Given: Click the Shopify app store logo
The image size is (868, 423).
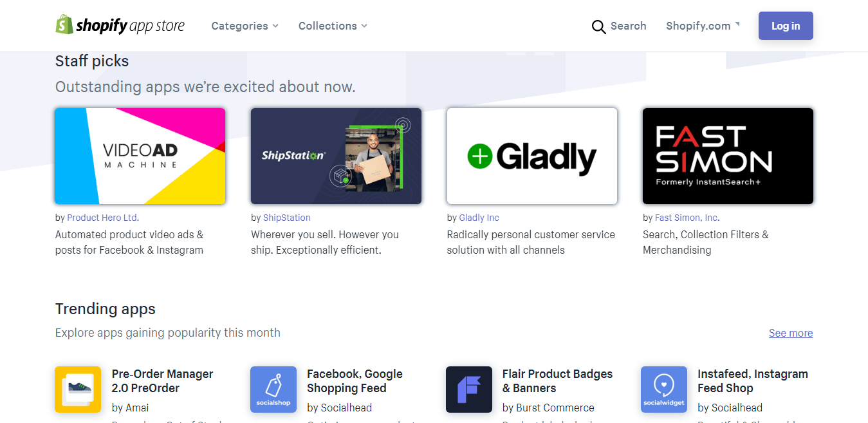Looking at the screenshot, I should point(120,25).
